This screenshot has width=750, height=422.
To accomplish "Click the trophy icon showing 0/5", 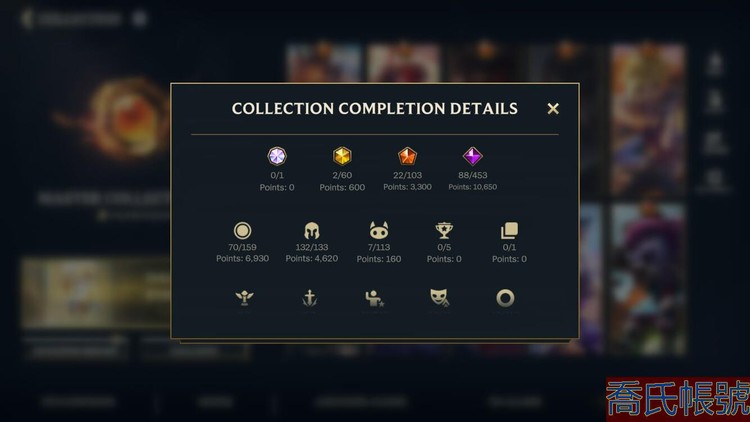I will pos(444,231).
